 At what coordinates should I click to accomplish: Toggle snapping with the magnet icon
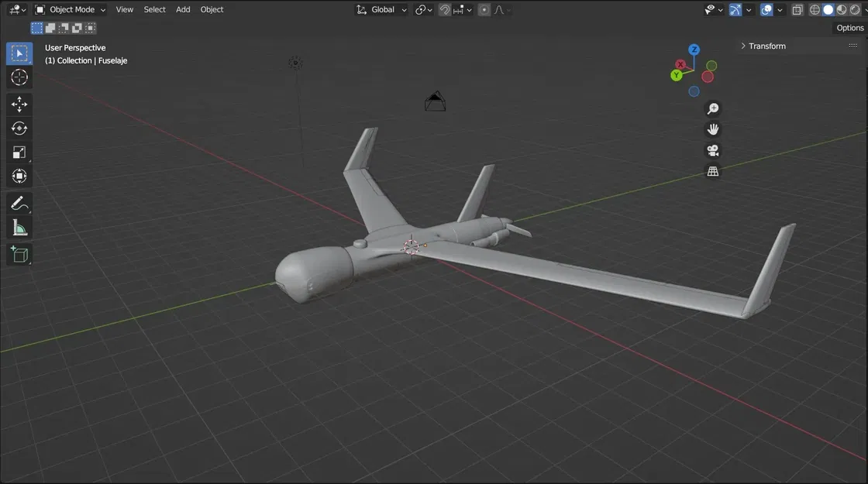pos(444,9)
